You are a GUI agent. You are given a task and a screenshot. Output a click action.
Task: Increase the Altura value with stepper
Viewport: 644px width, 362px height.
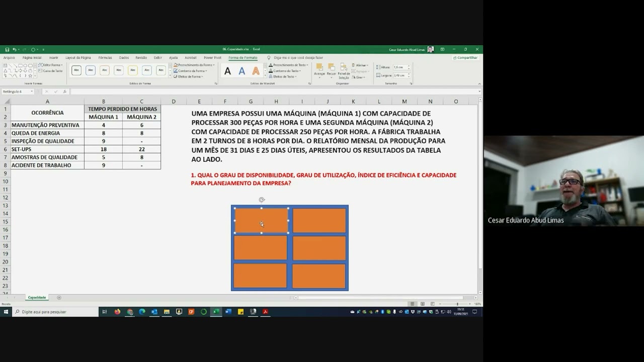coord(409,66)
